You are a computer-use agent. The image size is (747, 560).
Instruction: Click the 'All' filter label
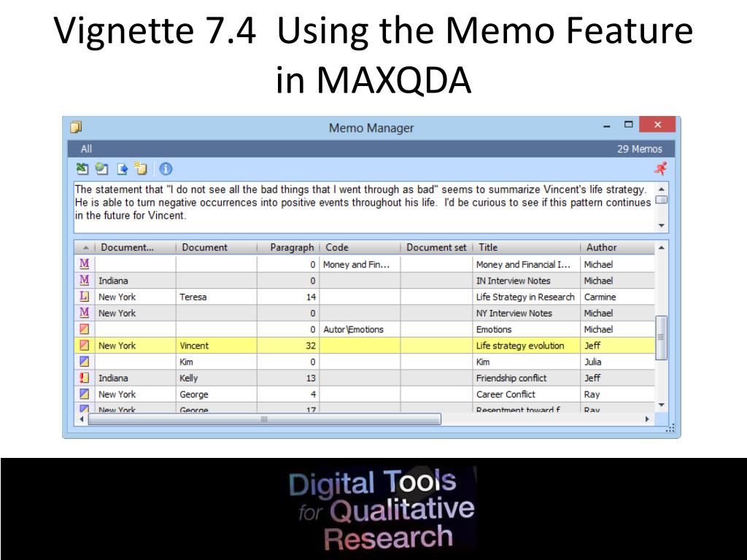86,149
